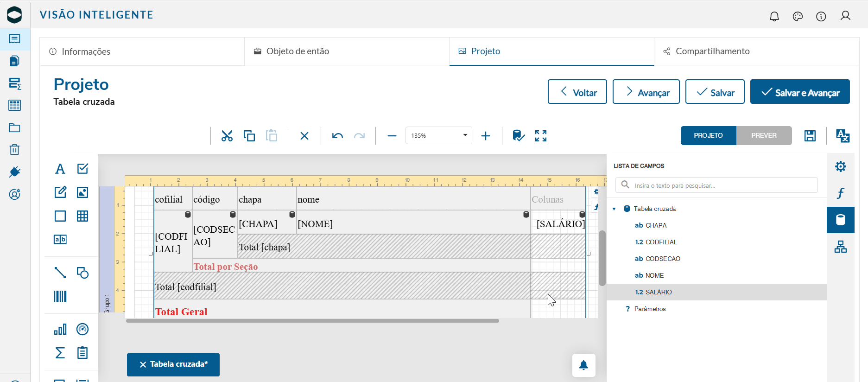This screenshot has width=868, height=382.
Task: Collapse the Tabela cruzada tree node
Action: pos(614,209)
